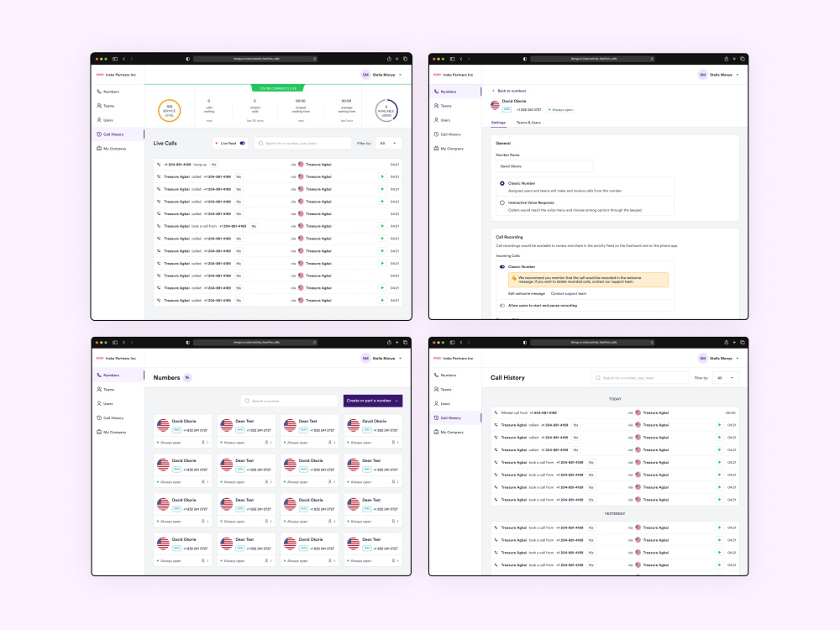Toggle Classic Number switch under Incoming Calls
This screenshot has width=840, height=630.
click(x=502, y=267)
